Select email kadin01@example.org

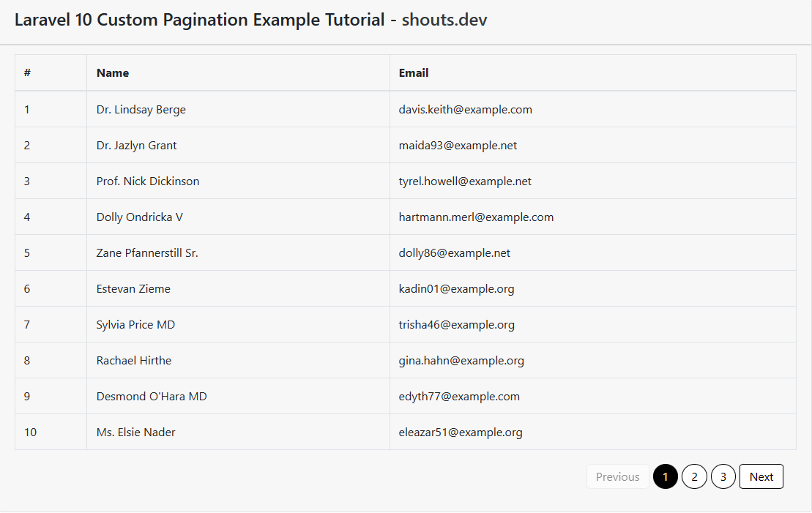456,289
